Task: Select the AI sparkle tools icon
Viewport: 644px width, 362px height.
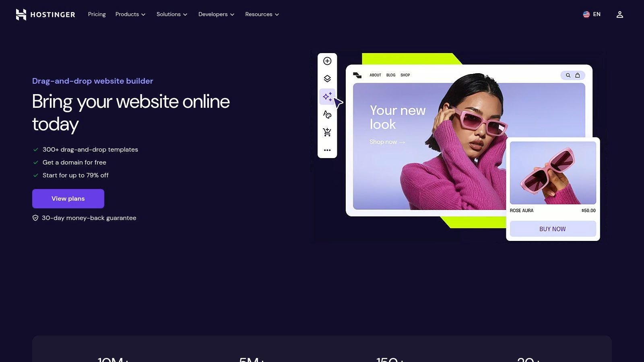Action: coord(327,97)
